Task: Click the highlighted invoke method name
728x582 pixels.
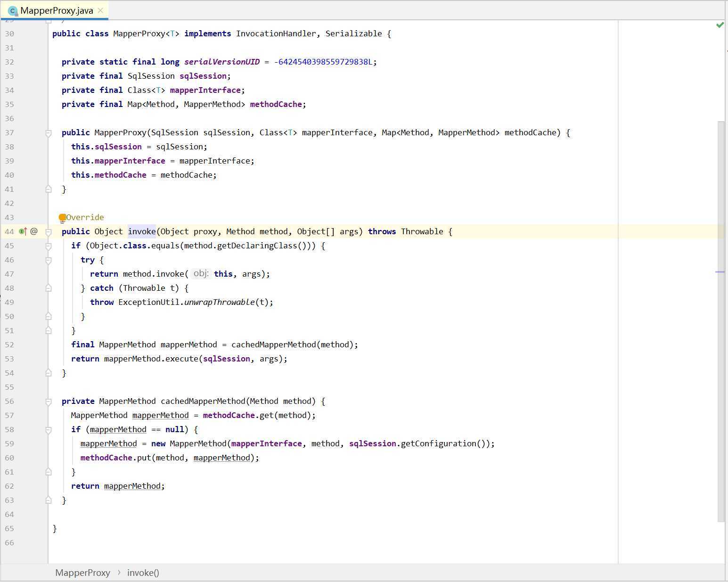Action: point(142,231)
